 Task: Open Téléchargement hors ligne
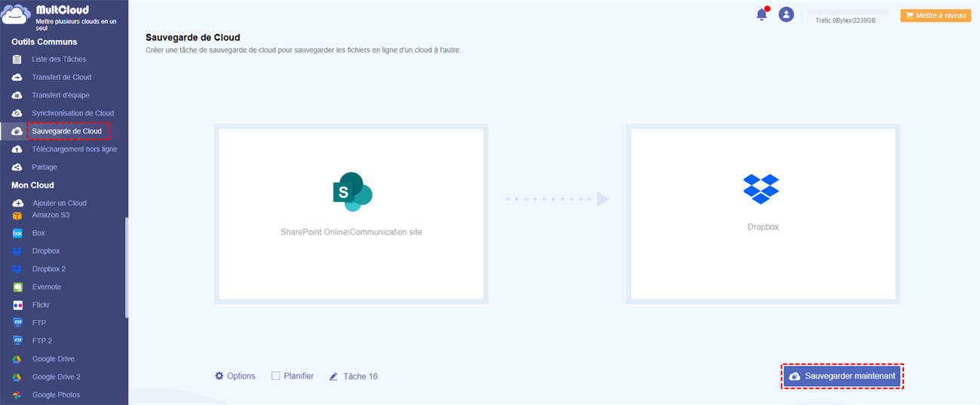click(x=75, y=149)
